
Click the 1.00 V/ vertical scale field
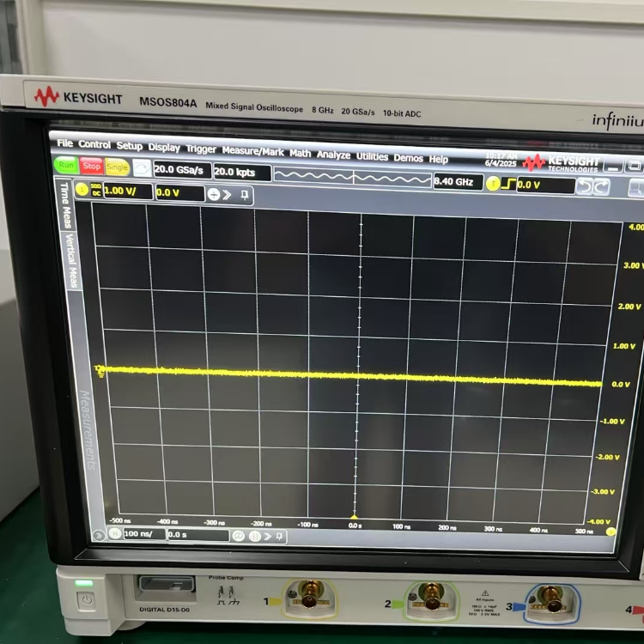tap(128, 191)
